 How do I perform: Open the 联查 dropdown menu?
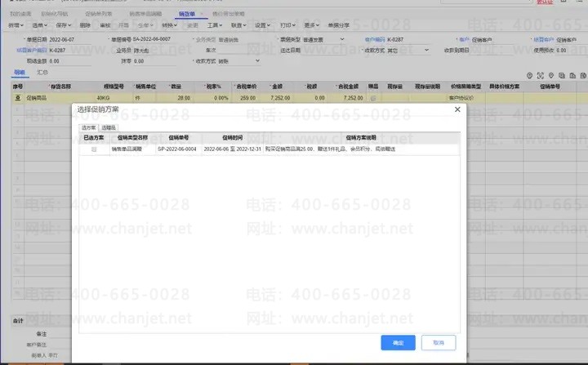click(238, 25)
